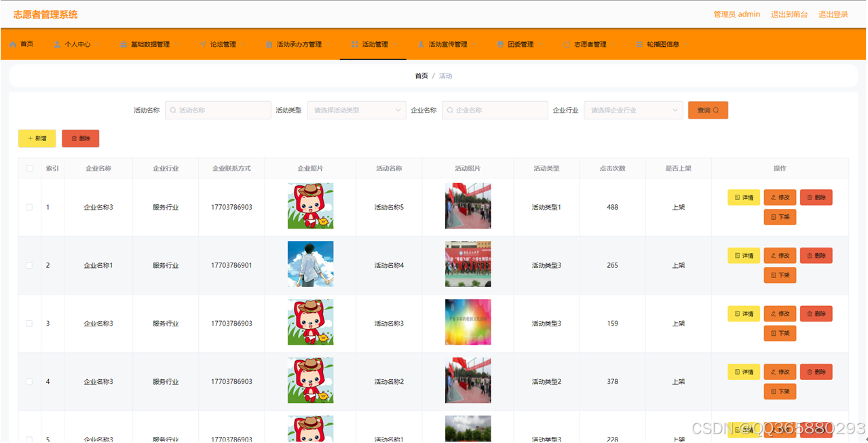Check the checkbox for row 2
Viewport: 868px width, 443px height.
[29, 265]
